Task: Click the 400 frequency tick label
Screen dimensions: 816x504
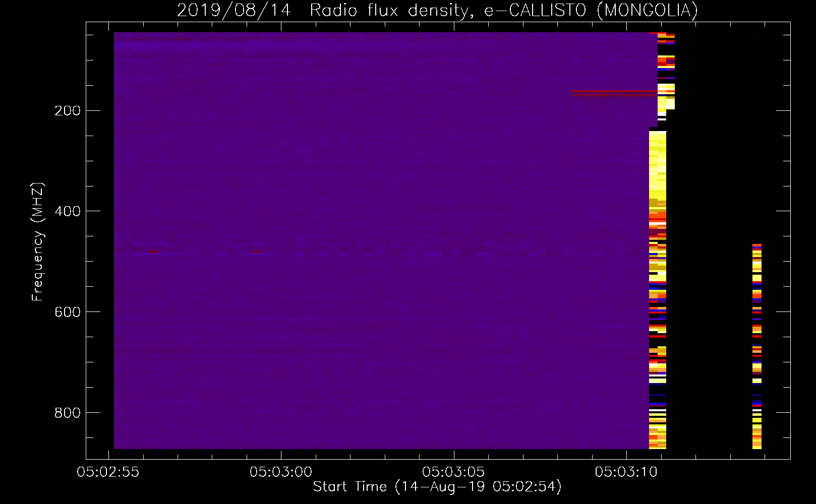Action: coord(68,211)
